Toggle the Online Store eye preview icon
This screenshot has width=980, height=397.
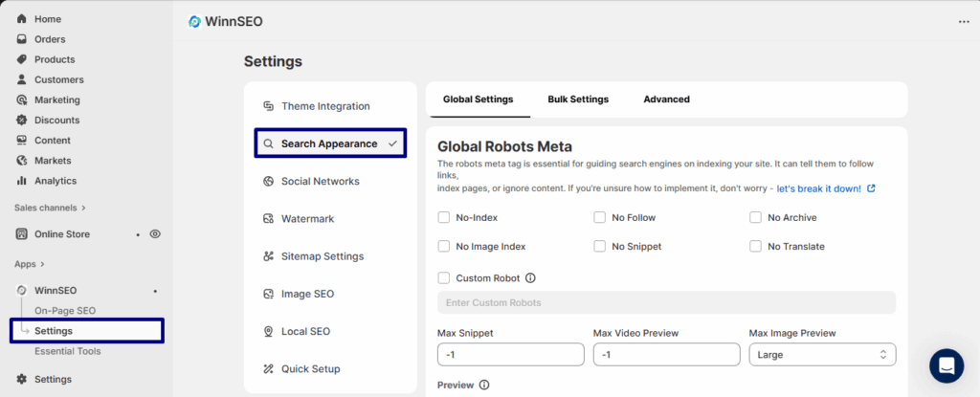pyautogui.click(x=155, y=233)
